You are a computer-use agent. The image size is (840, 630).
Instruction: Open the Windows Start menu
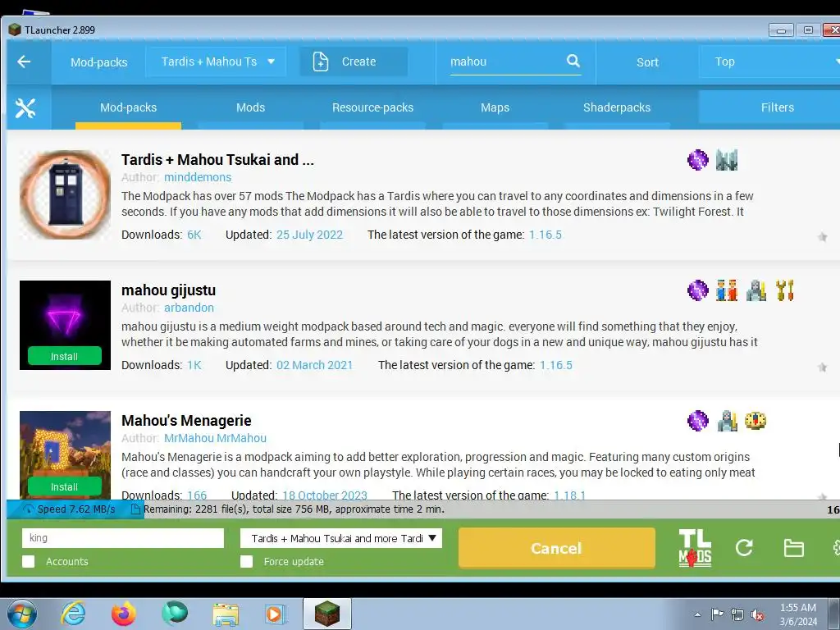pos(22,614)
